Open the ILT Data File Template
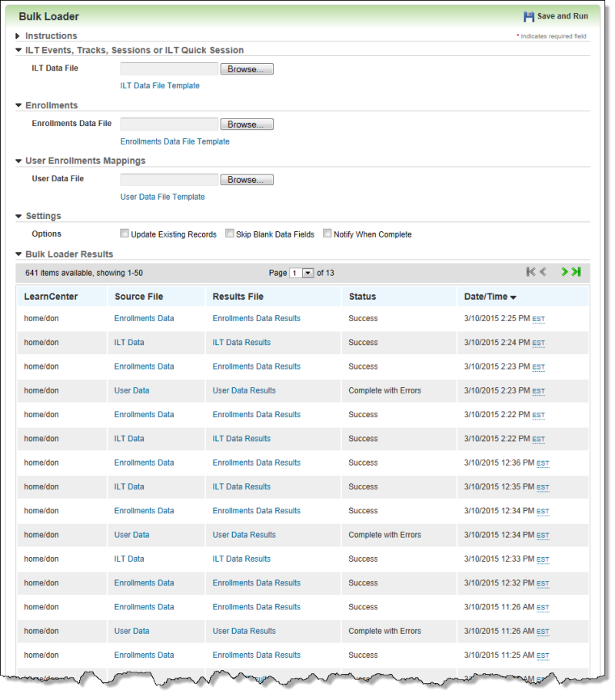 160,86
